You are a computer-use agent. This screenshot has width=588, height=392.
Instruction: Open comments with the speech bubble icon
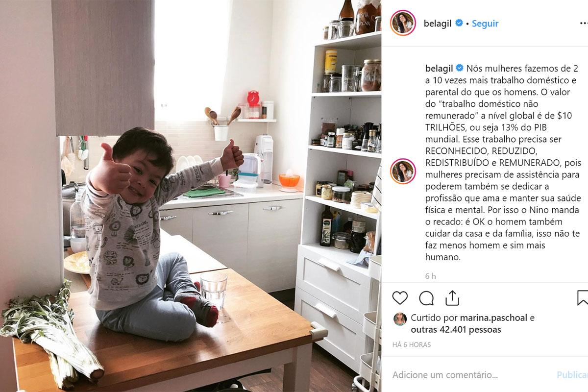click(426, 298)
